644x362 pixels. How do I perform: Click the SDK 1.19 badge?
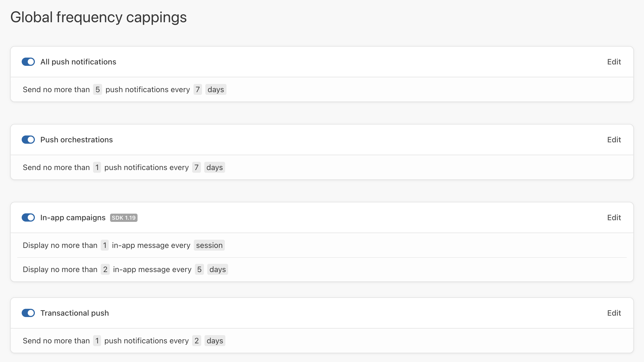tap(124, 218)
